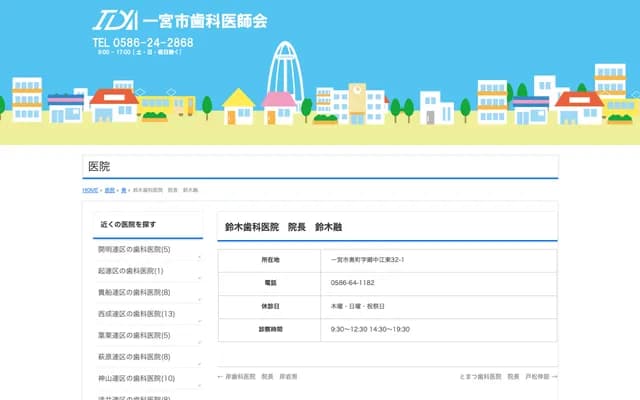Click 鈴木歯科医院 院長 鈴木融 in the breadcrumb
The height and width of the screenshot is (400, 640).
(165, 190)
